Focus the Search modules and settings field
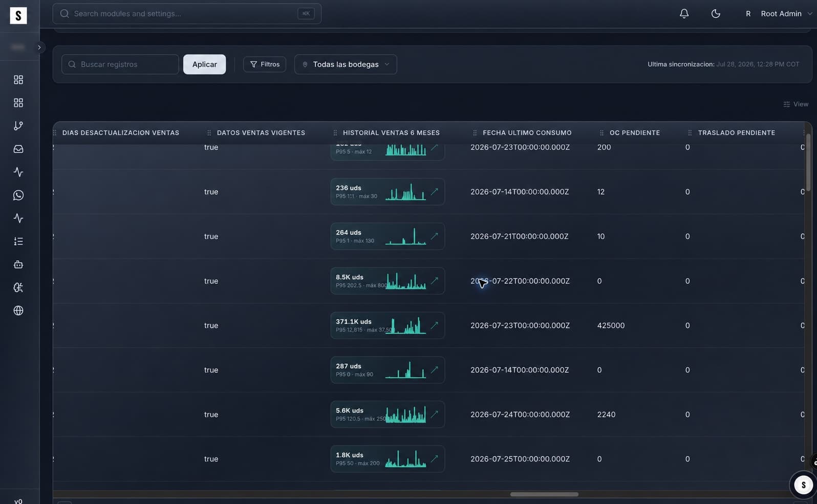817x504 pixels. click(x=187, y=14)
